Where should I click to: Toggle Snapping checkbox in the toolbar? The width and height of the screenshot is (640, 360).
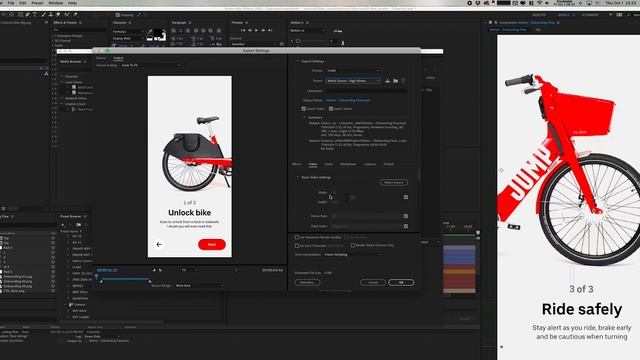point(118,15)
